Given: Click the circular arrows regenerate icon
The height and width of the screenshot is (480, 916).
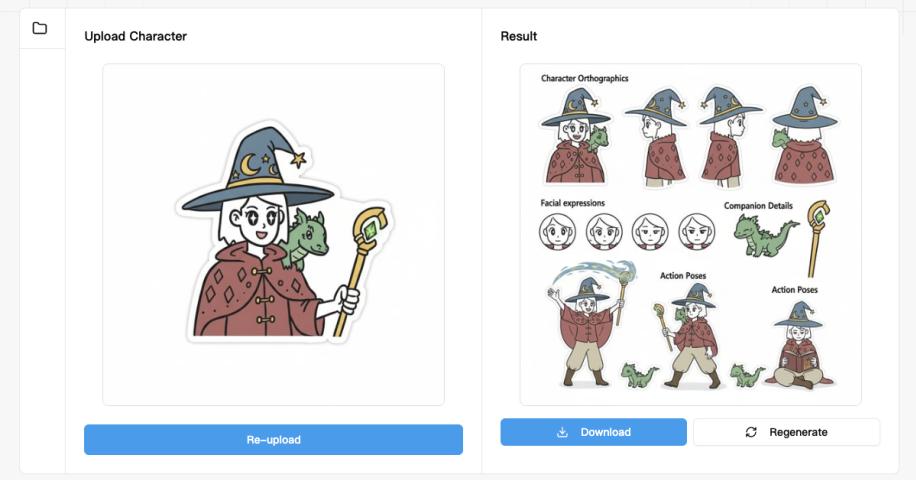Looking at the screenshot, I should point(751,432).
